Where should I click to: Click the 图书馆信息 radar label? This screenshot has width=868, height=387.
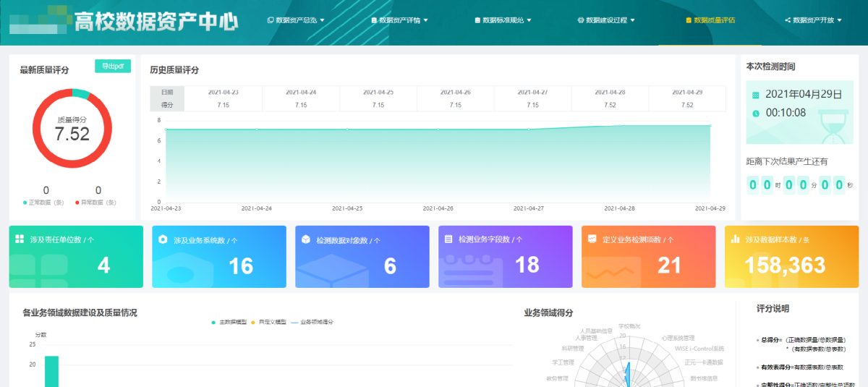[x=705, y=378]
